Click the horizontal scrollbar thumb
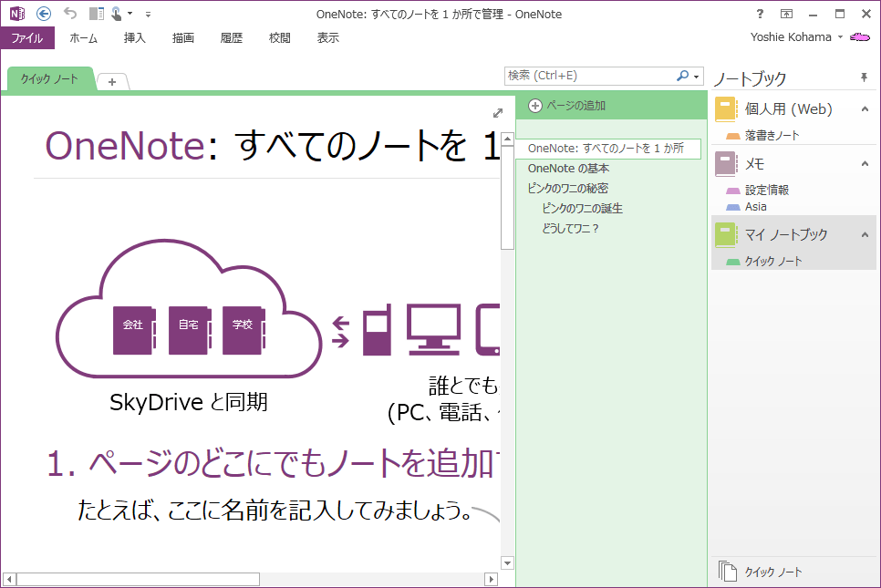The width and height of the screenshot is (881, 588). (138, 579)
